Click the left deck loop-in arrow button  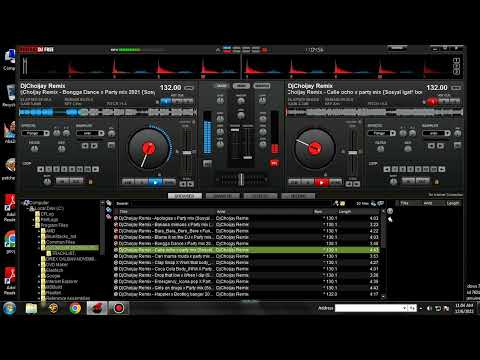point(40,169)
